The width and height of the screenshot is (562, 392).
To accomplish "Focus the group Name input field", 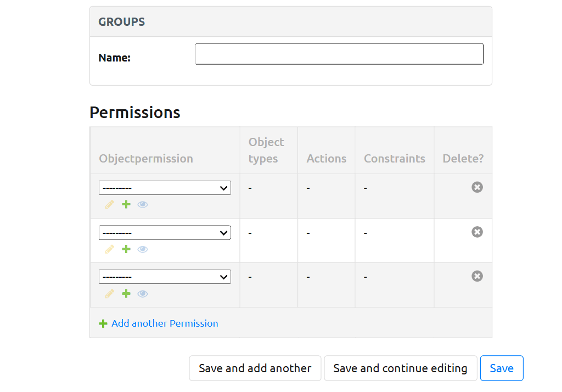I will [x=339, y=54].
